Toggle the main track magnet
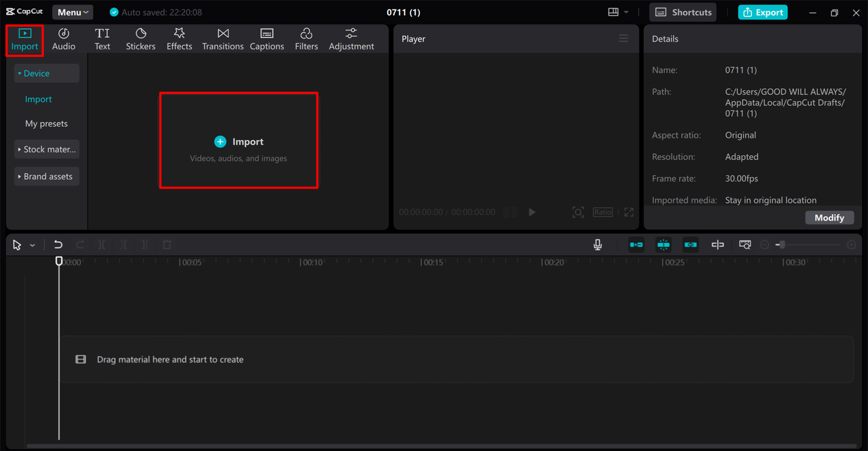Screen dimensions: 868x451 (636, 245)
